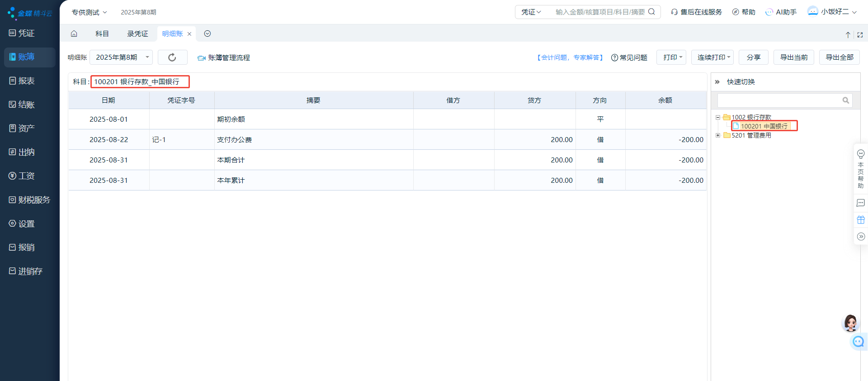
Task: Open the 2025年第8期 period dropdown
Action: 121,57
